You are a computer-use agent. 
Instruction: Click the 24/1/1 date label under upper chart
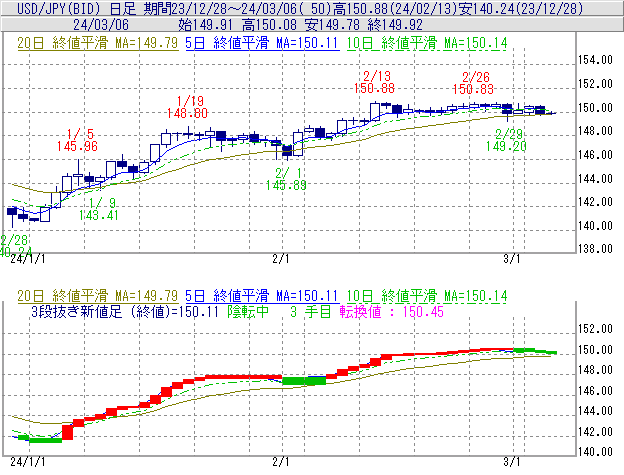[x=28, y=259]
